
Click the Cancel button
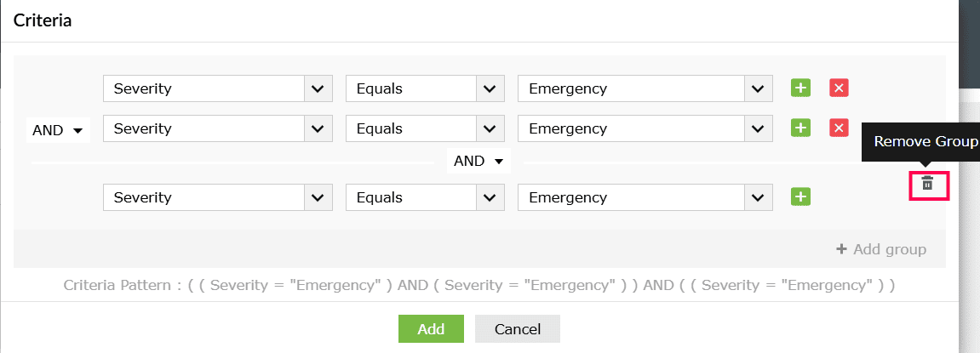(x=518, y=328)
